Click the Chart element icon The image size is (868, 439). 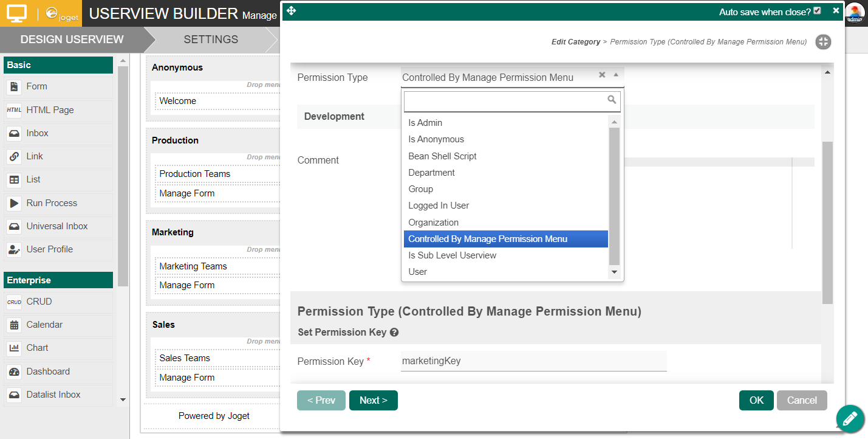[14, 348]
